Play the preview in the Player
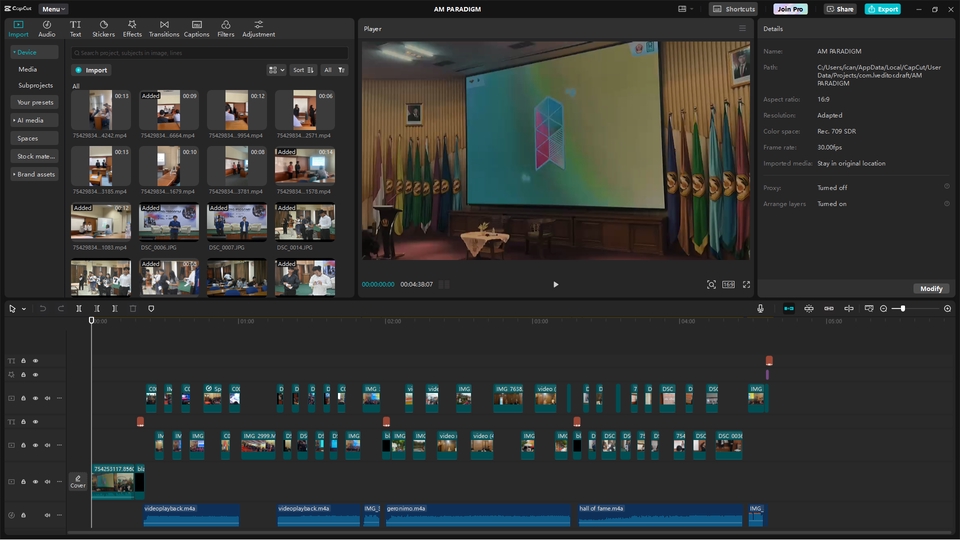The width and height of the screenshot is (960, 540). pos(555,284)
